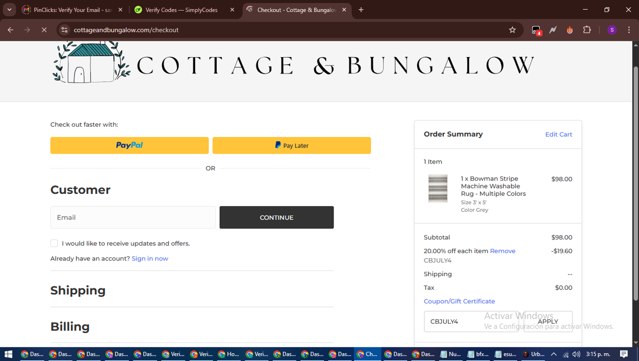Image resolution: width=639 pixels, height=361 pixels.
Task: Open the Windows Start menu
Action: tap(8, 354)
